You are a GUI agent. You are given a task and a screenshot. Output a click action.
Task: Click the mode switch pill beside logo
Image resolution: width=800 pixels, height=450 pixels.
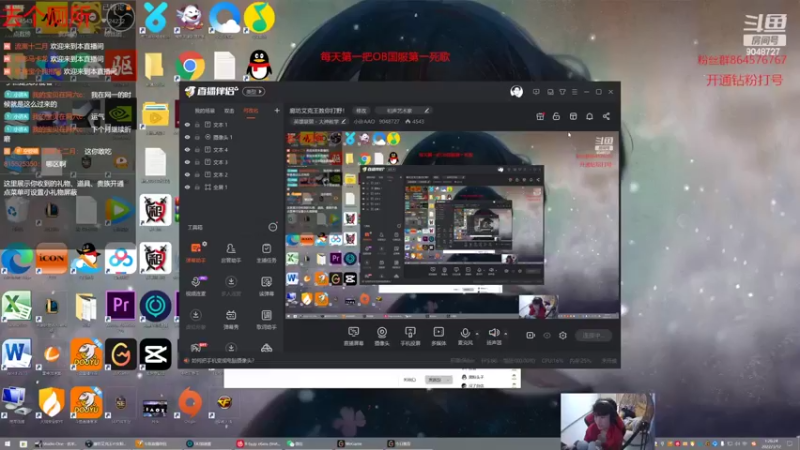click(254, 92)
